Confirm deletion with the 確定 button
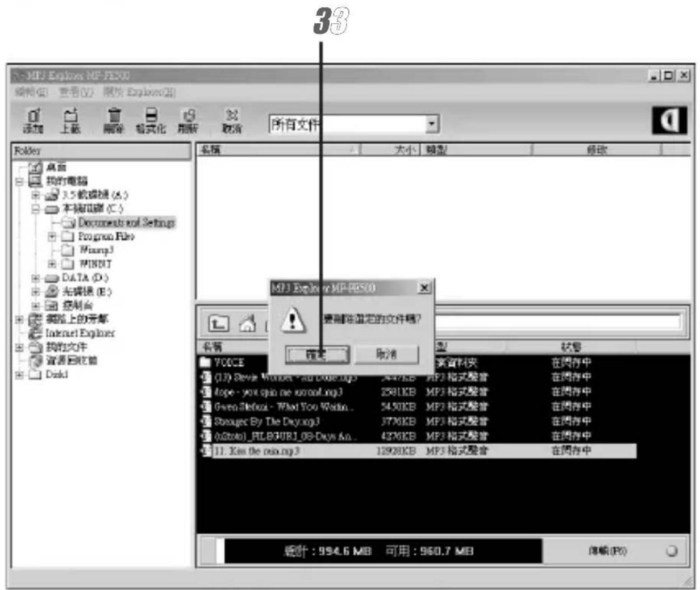The width and height of the screenshot is (700, 590). click(x=317, y=354)
